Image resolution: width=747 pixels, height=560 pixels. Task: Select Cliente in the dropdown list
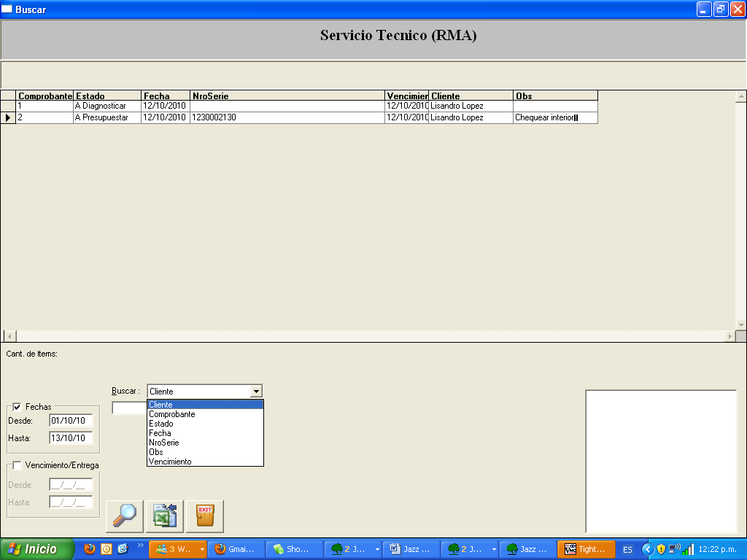click(205, 404)
